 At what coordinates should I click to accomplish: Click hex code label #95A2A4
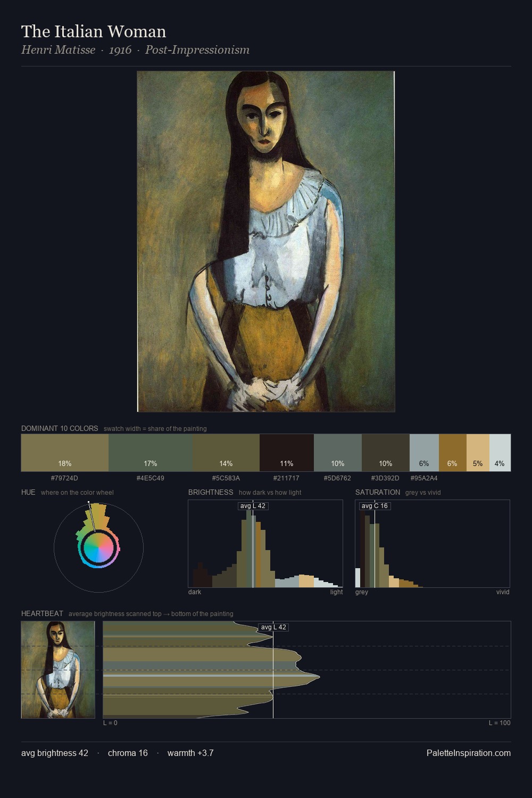pyautogui.click(x=424, y=478)
